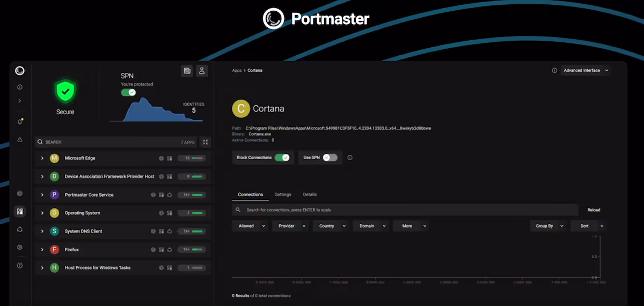Open the user account icon

pos(202,71)
